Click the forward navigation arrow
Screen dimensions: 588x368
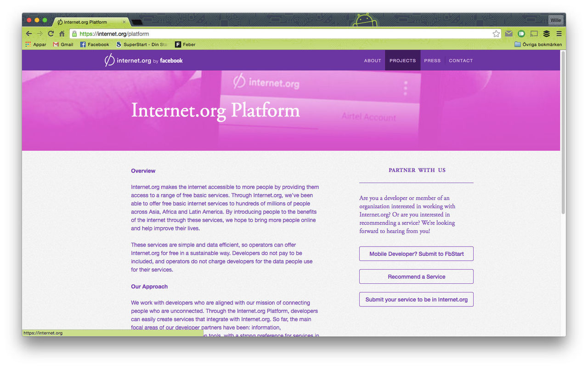pos(40,34)
